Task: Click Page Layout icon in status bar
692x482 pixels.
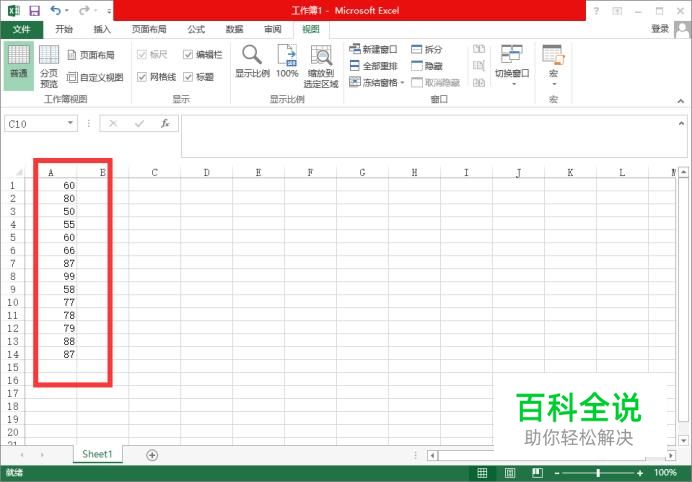Action: coord(510,473)
